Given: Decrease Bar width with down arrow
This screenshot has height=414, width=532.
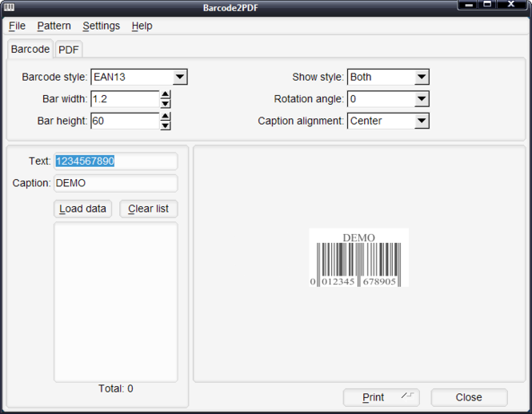Looking at the screenshot, I should click(166, 103).
